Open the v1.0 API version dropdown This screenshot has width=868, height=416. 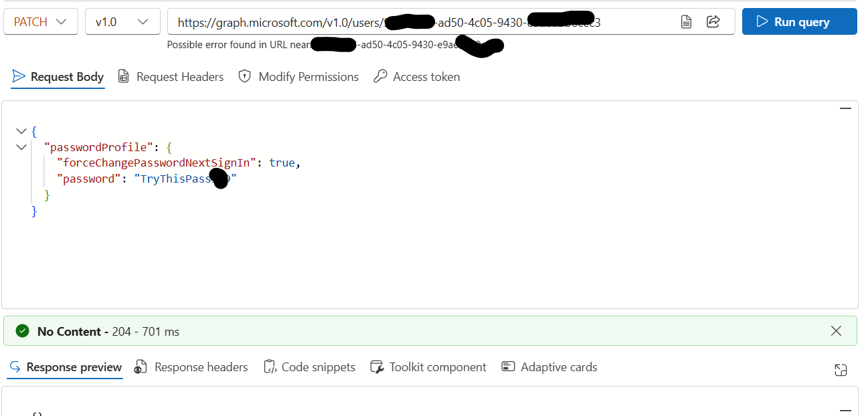click(x=122, y=21)
